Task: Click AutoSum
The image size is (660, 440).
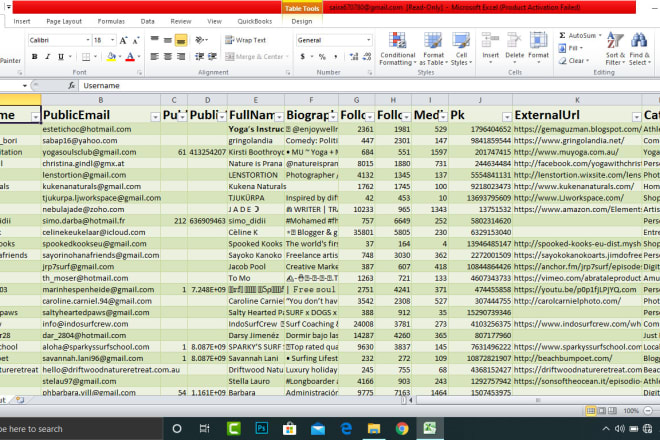Action: click(x=580, y=35)
